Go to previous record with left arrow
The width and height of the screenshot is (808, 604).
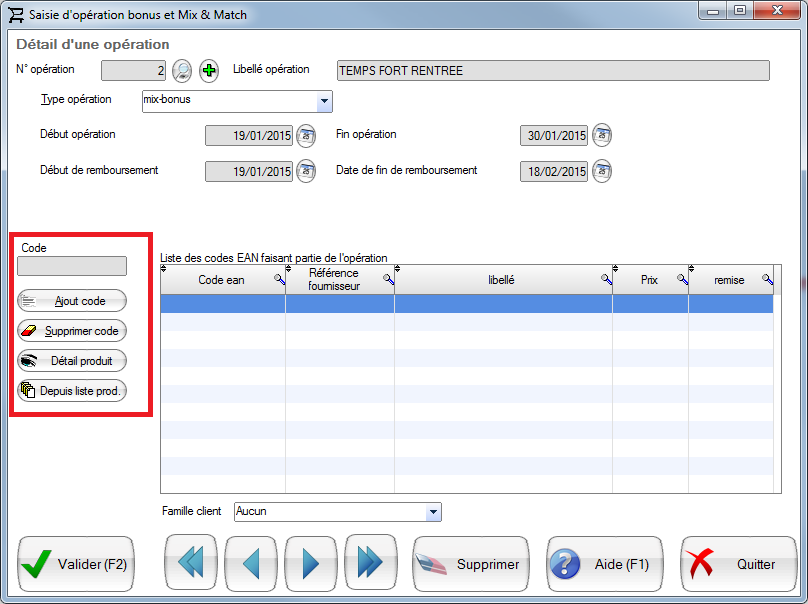click(251, 563)
